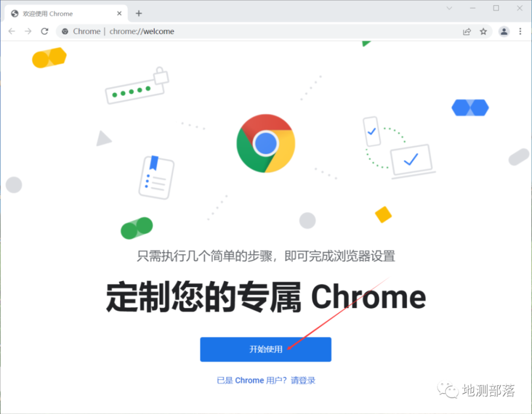Image resolution: width=532 pixels, height=414 pixels.
Task: Open the share this page icon
Action: 467,31
